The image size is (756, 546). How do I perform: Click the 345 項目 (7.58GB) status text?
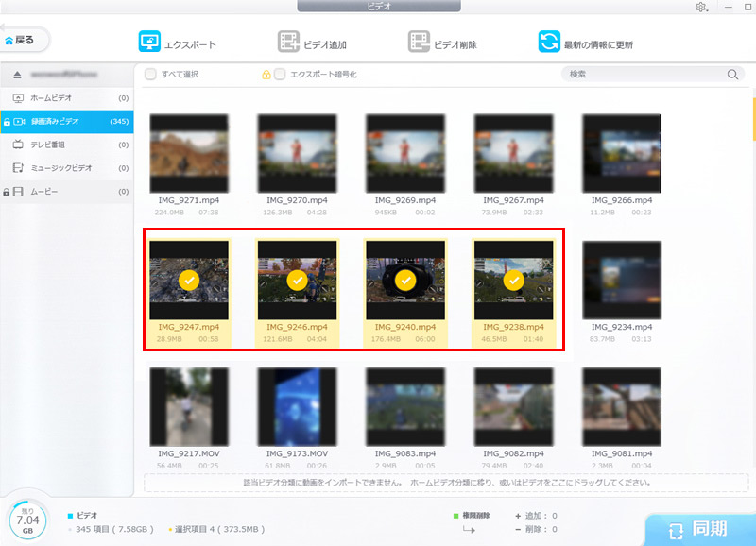(x=114, y=529)
